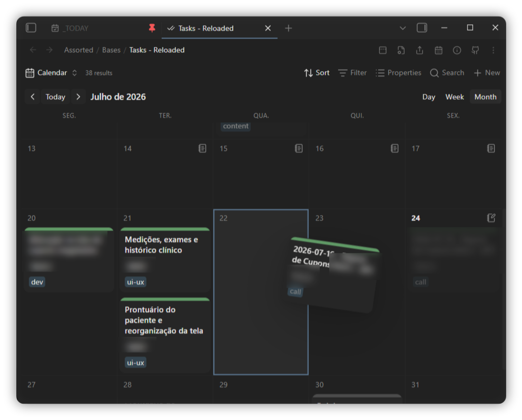Click the 38 results count

[99, 73]
